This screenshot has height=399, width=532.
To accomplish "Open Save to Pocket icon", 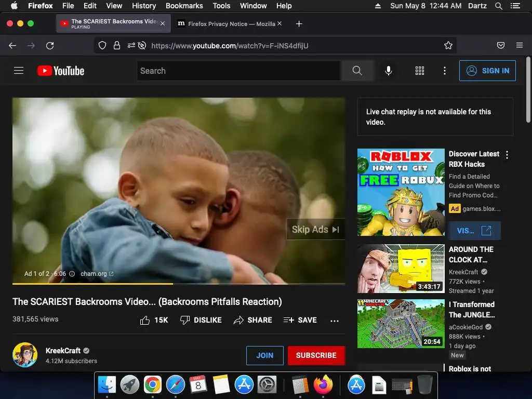I will pyautogui.click(x=500, y=46).
